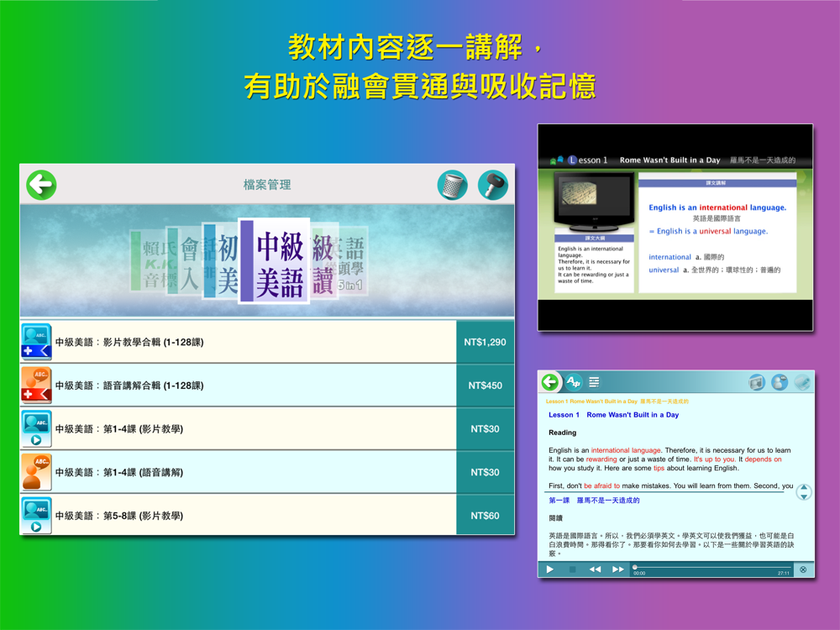Go back using reader's green arrow
The height and width of the screenshot is (630, 840).
[x=550, y=382]
